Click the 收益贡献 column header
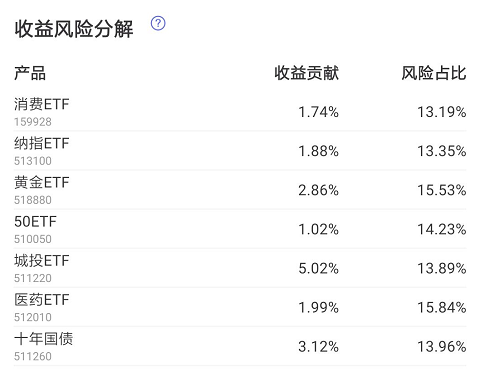 click(306, 73)
